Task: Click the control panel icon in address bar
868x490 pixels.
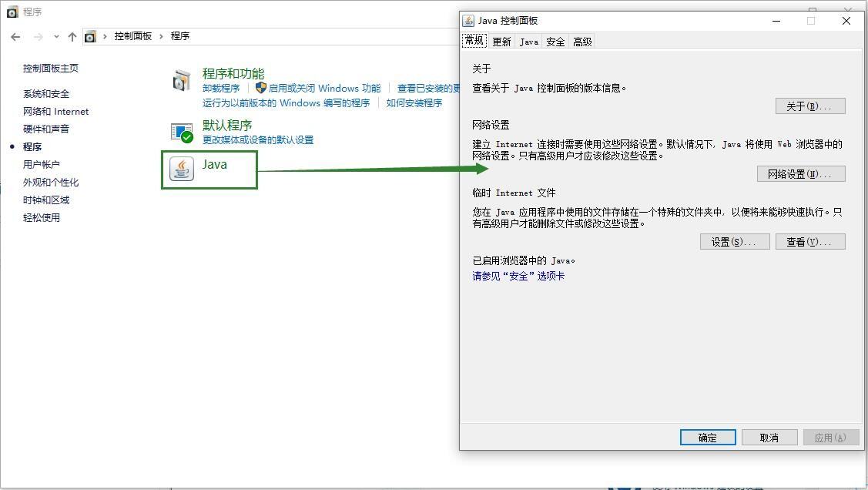Action: [90, 36]
